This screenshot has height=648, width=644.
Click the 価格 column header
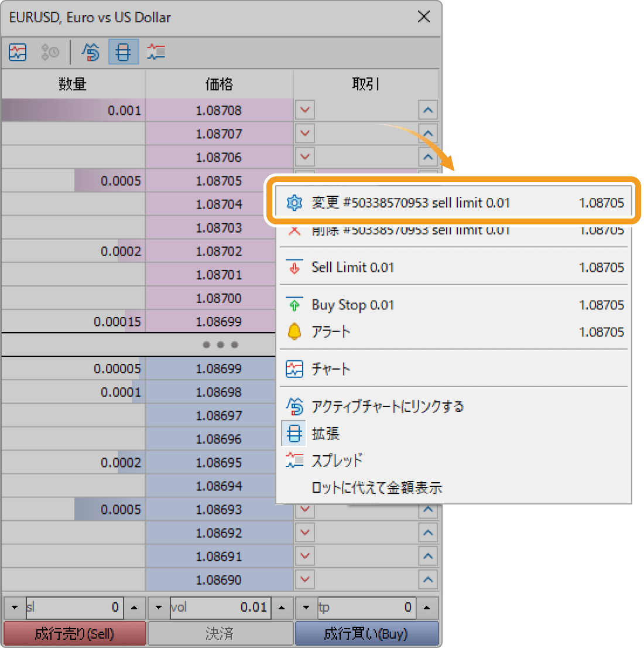tap(220, 84)
